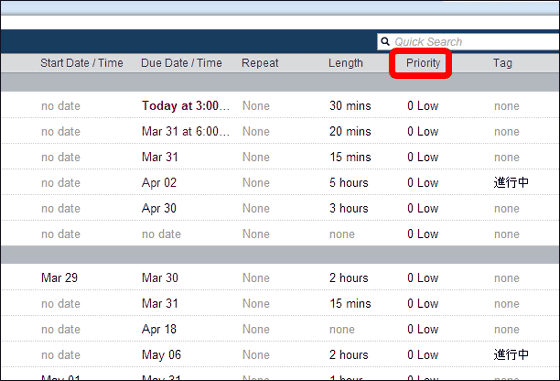560x381 pixels.
Task: Edit the due date 'Apr 30'
Action: tap(159, 209)
